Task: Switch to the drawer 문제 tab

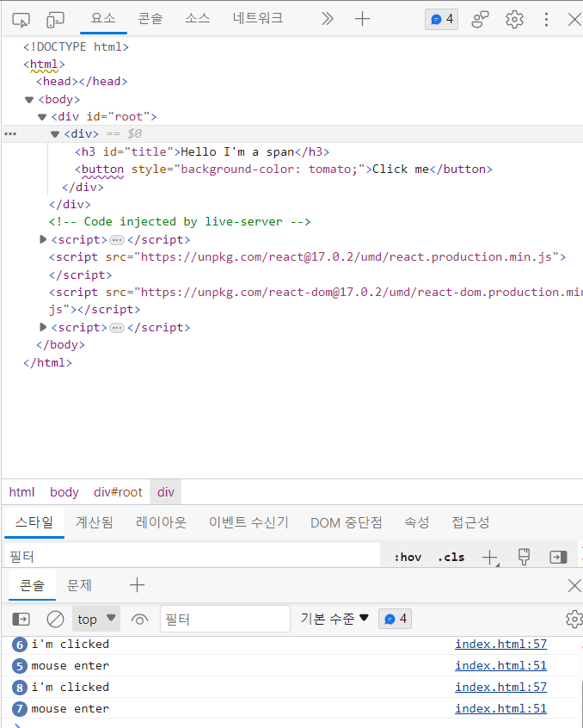Action: (79, 585)
